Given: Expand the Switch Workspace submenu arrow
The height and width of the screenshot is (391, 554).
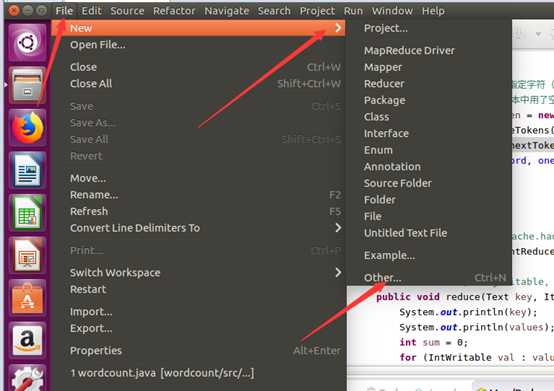Looking at the screenshot, I should 338,272.
